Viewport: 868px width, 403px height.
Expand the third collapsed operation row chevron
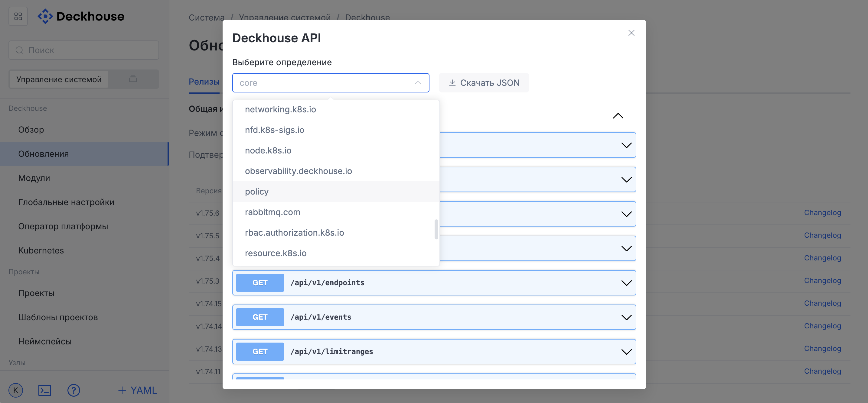pyautogui.click(x=626, y=214)
